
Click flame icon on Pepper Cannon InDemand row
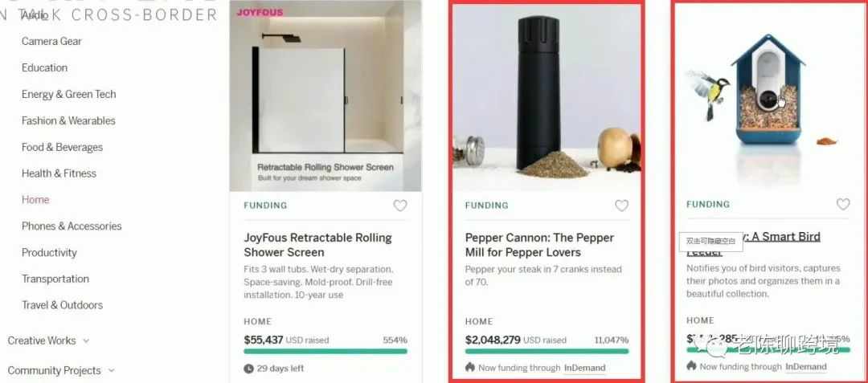tap(470, 367)
